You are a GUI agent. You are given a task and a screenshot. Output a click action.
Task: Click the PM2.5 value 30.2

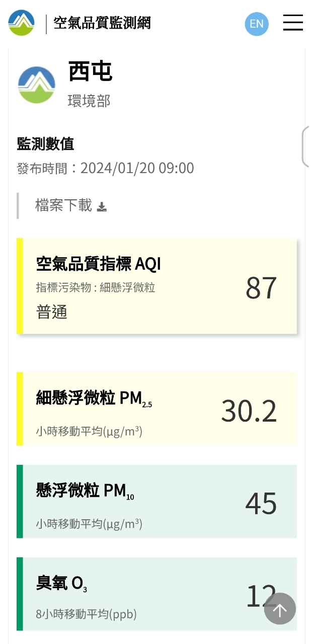coord(249,411)
